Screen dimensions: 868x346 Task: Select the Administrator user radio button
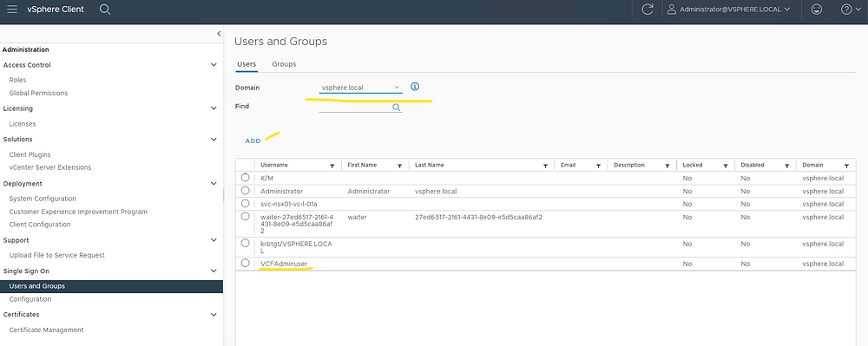[246, 191]
